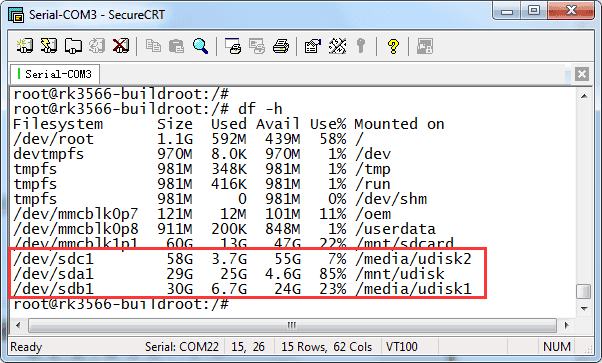This screenshot has width=602, height=363.
Task: Maximize the SecureCRT window
Action: tap(534, 11)
